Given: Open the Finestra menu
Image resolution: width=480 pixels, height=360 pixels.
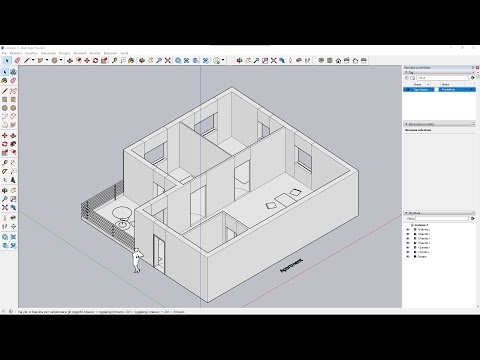Looking at the screenshot, I should (95, 53).
